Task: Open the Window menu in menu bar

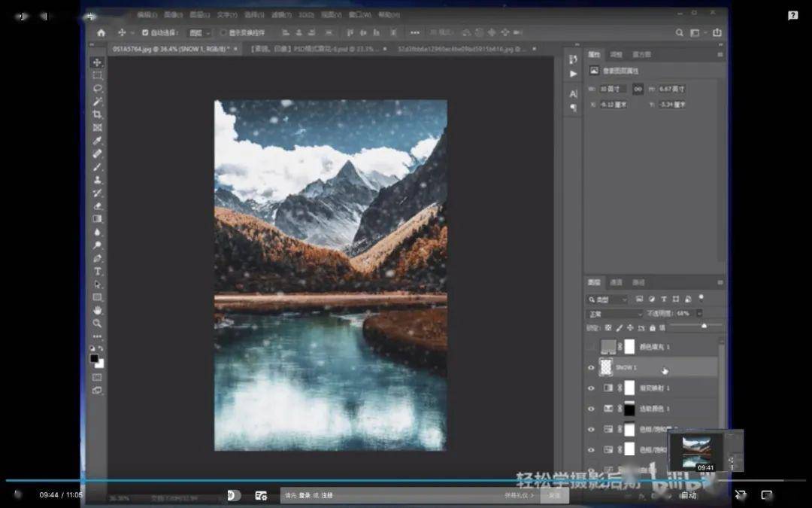Action: click(x=359, y=15)
